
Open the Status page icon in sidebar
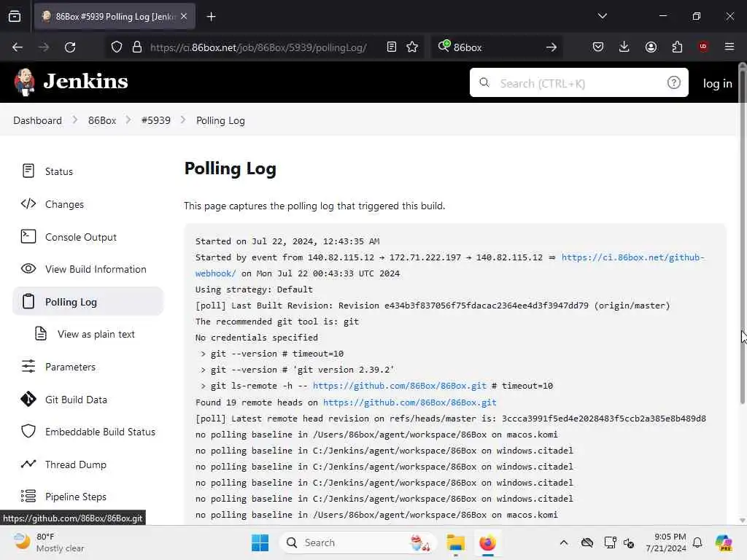28,171
